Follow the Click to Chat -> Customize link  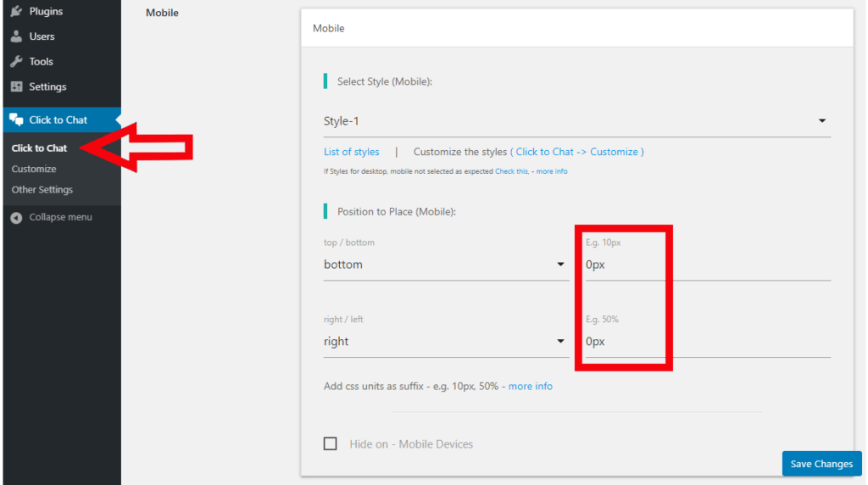pyautogui.click(x=577, y=152)
